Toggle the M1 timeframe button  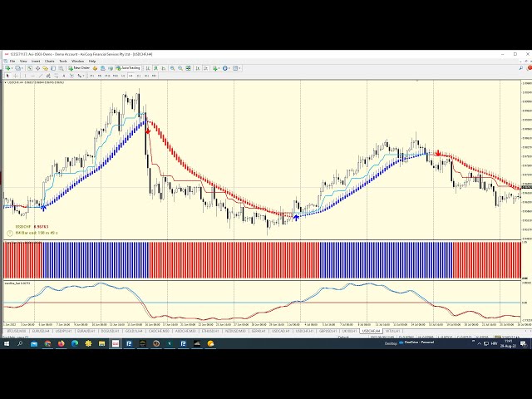pyautogui.click(x=91, y=76)
